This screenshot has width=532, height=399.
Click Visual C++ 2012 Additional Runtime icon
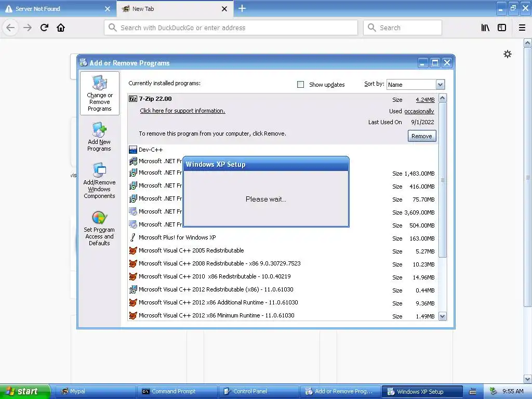click(x=133, y=302)
